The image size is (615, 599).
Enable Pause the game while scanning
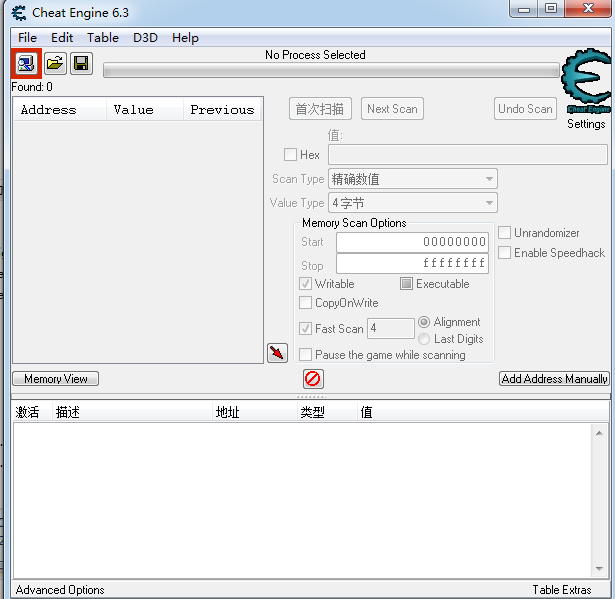pos(305,355)
